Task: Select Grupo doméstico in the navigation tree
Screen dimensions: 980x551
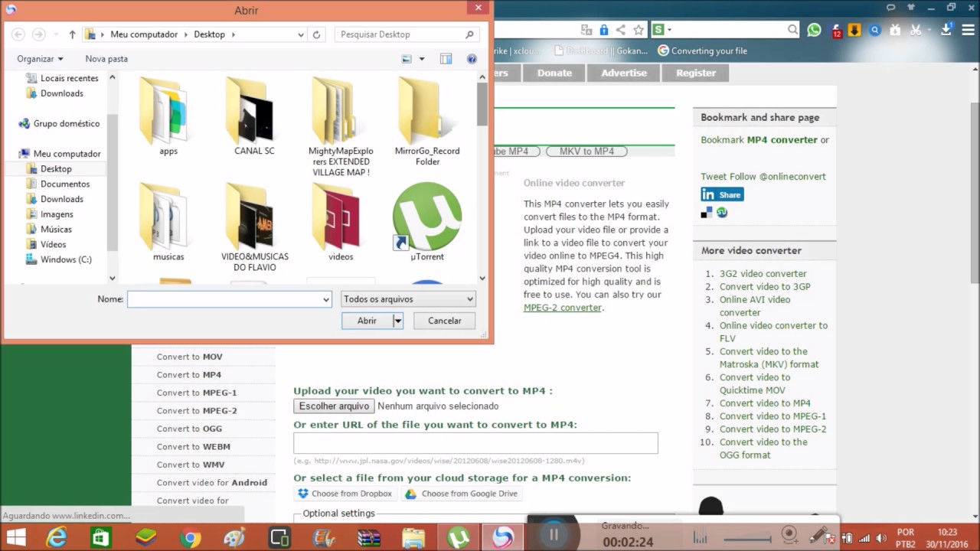Action: (66, 123)
